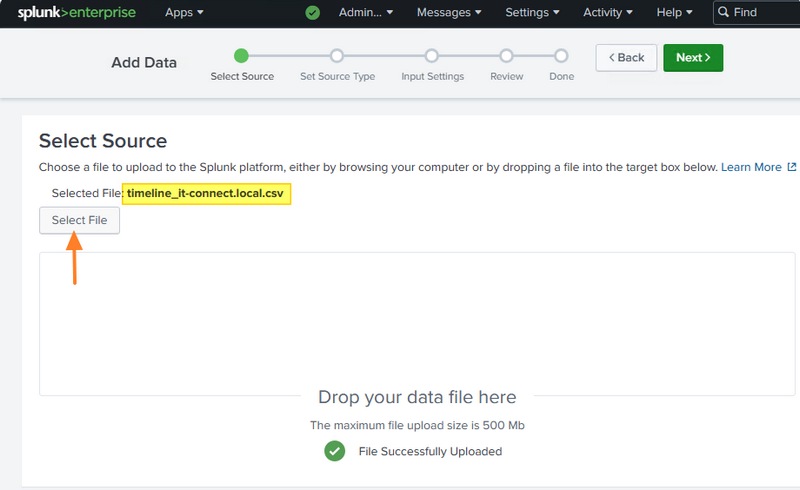Jump to the Input Settings step

click(x=431, y=56)
